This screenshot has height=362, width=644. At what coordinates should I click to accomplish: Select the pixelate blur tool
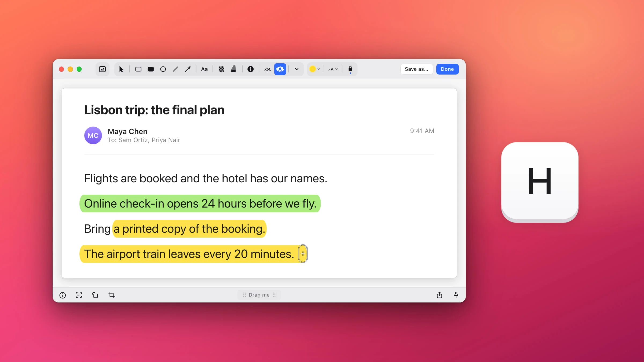(221, 69)
